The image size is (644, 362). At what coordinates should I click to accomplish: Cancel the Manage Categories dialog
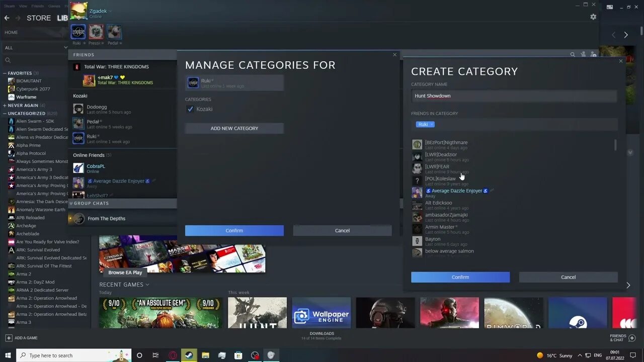point(342,230)
